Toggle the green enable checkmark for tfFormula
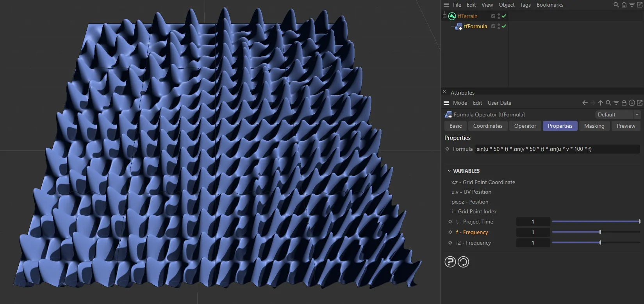The image size is (644, 304). pyautogui.click(x=504, y=26)
